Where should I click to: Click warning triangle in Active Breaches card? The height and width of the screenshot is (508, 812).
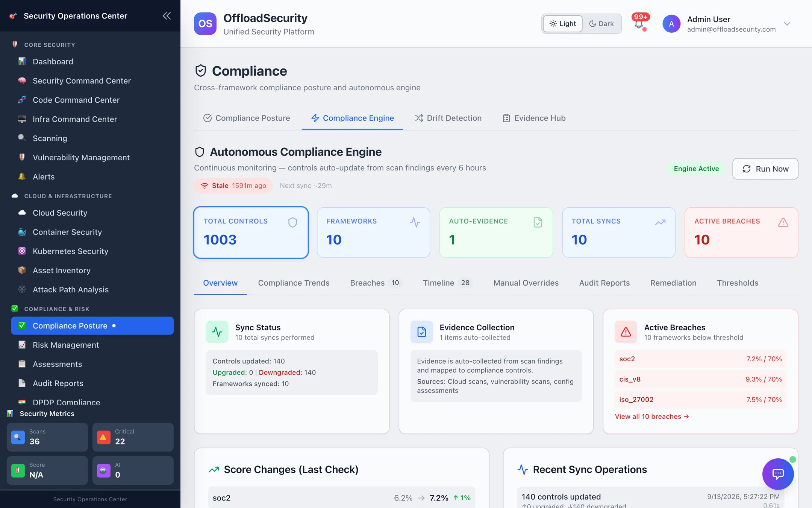783,222
